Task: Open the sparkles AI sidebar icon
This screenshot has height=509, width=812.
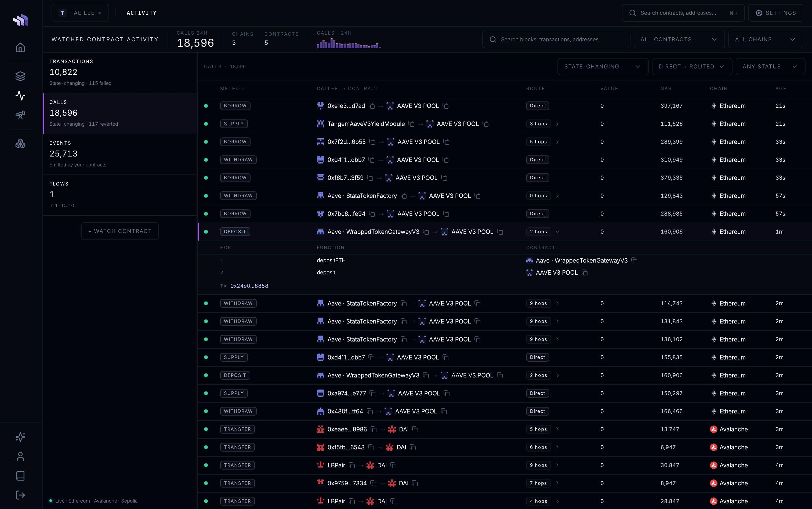Action: [x=20, y=437]
